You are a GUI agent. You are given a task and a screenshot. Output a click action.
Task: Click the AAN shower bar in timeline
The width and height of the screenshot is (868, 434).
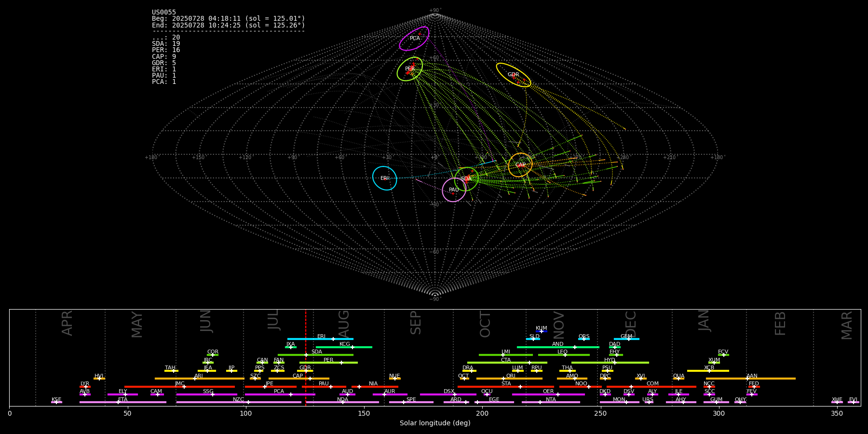click(751, 379)
